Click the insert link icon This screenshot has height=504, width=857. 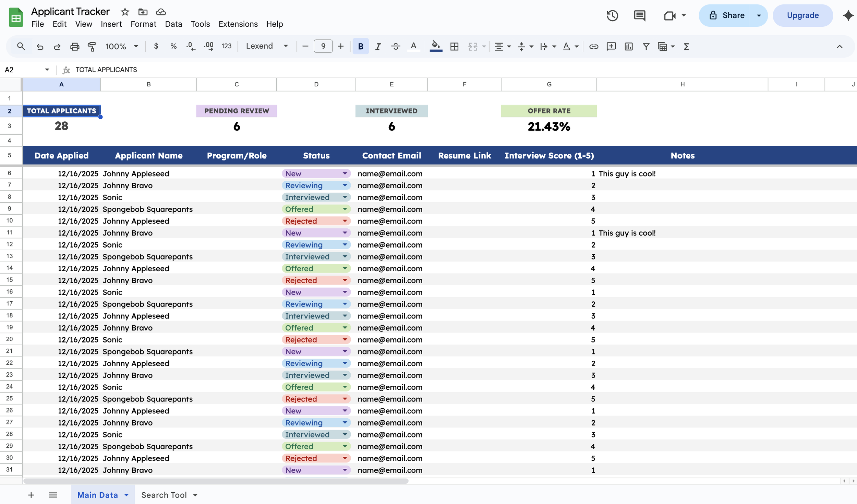coord(593,46)
